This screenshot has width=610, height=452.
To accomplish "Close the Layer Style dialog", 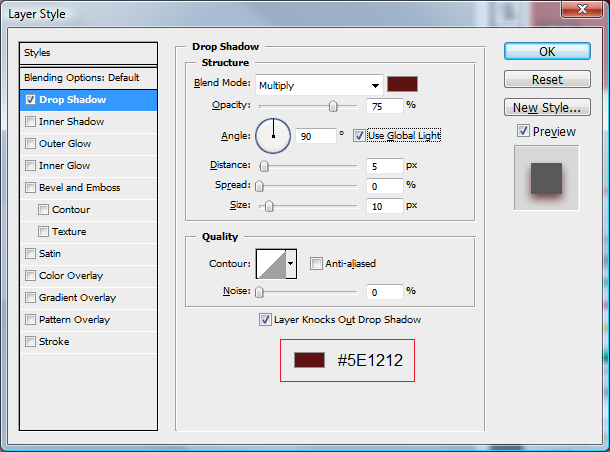I will (582, 9).
